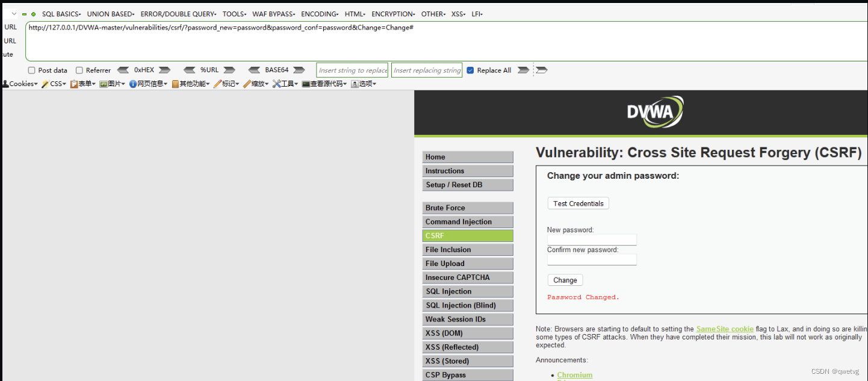Open the Chromium announcement link
Screen dimensions: 868x381
pyautogui.click(x=574, y=375)
